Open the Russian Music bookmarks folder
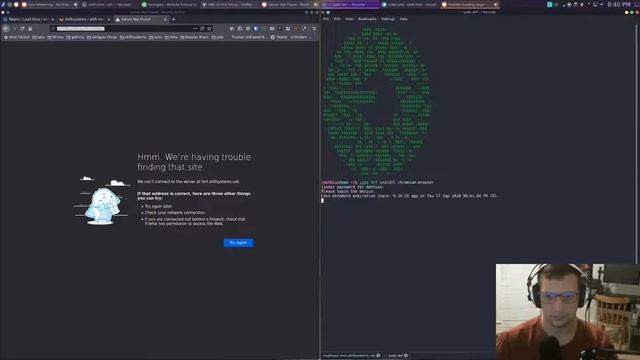640x360 pixels. pyautogui.click(x=194, y=37)
